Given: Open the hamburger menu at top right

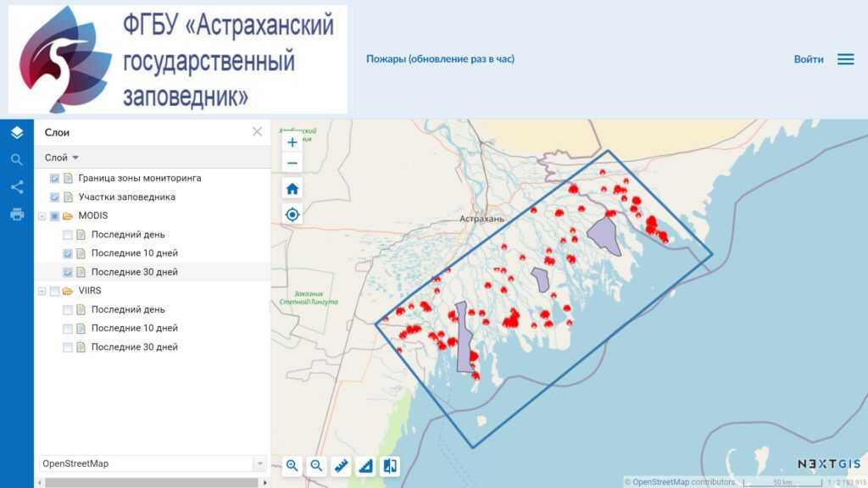Looking at the screenshot, I should (845, 59).
